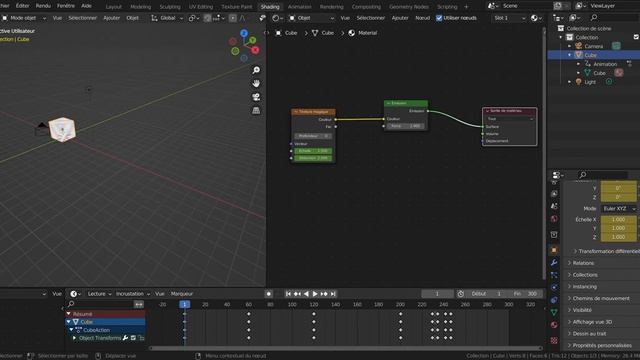This screenshot has height=360, width=640.
Task: Play the animation forward
Action: click(315, 294)
